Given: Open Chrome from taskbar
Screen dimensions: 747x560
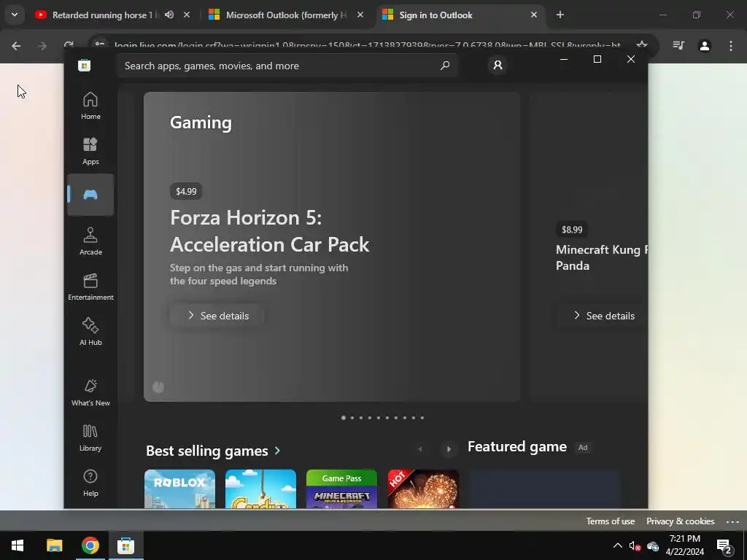Looking at the screenshot, I should click(90, 545).
